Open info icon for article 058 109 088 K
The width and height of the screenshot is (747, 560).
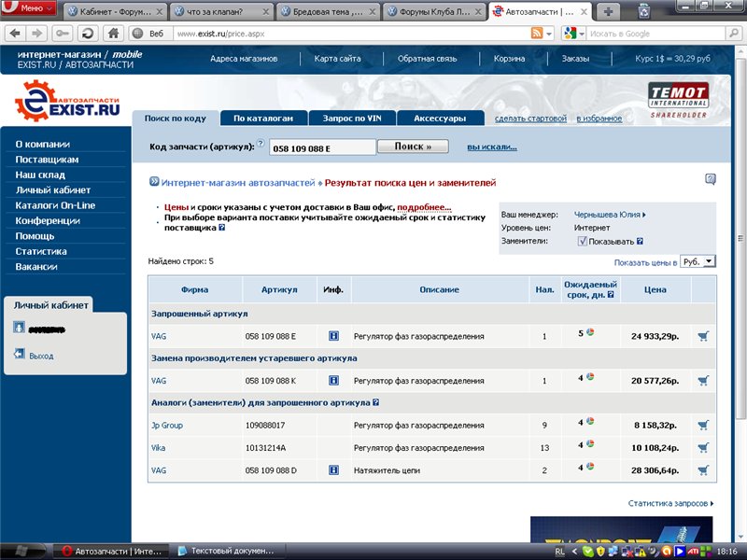coord(333,381)
